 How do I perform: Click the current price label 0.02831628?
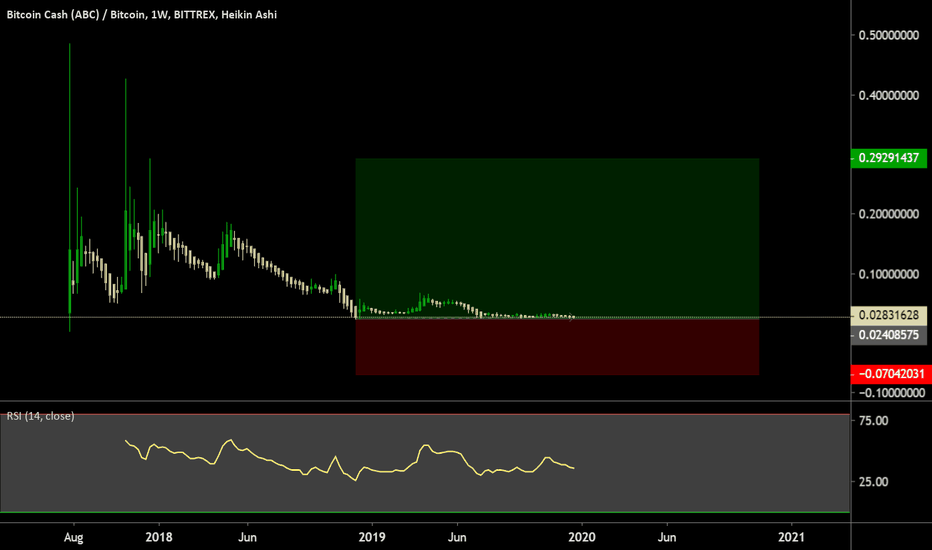pyautogui.click(x=889, y=315)
